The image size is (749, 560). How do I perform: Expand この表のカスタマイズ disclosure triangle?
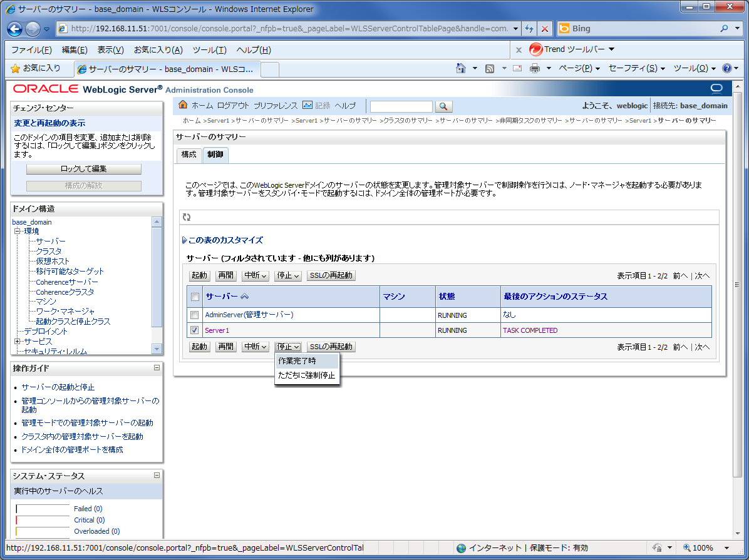point(184,240)
